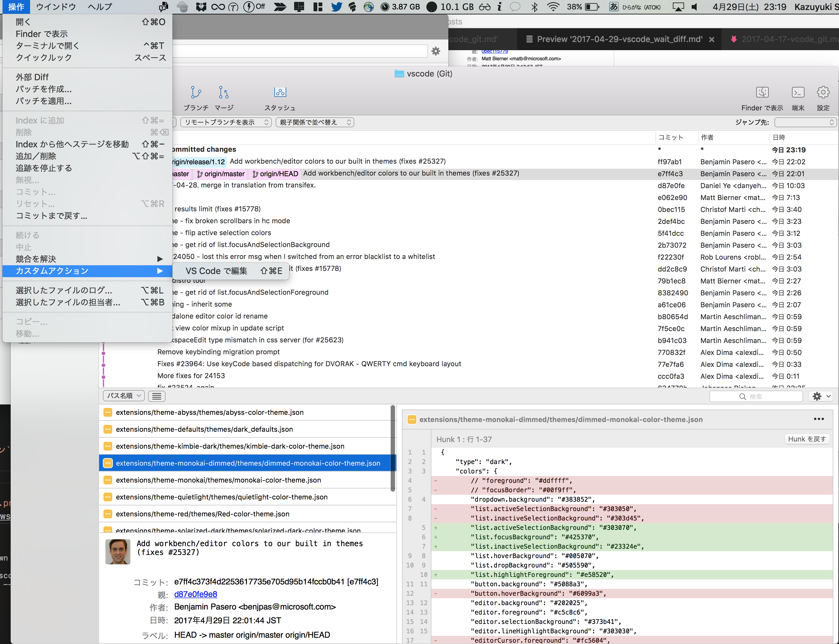Click the ellipsis icon on the diff file header
Screen dimensions: 839x644
[819, 419]
